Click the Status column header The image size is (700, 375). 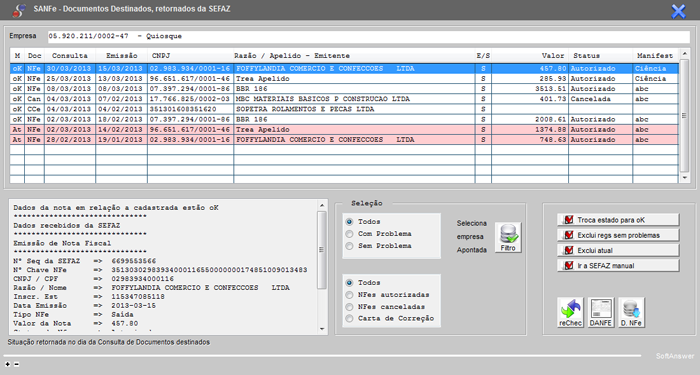point(600,56)
